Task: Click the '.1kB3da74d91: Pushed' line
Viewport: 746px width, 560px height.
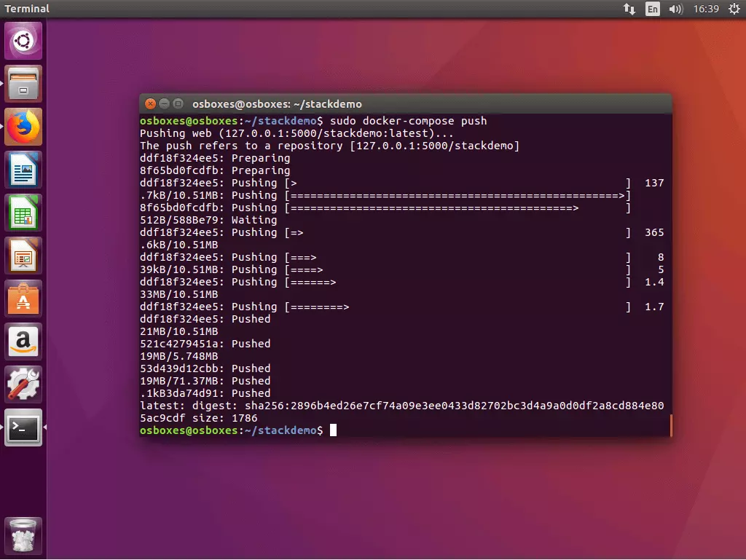Action: pyautogui.click(x=205, y=393)
